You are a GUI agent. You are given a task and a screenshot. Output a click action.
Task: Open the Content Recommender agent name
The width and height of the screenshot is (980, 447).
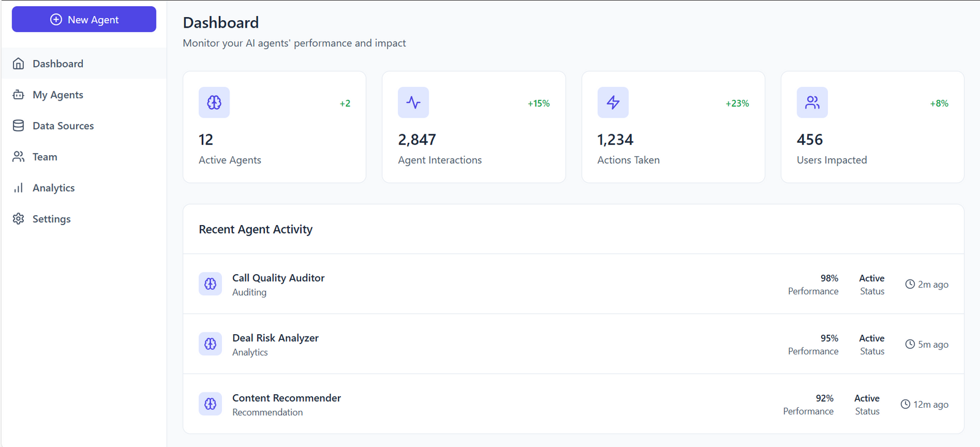coord(286,398)
